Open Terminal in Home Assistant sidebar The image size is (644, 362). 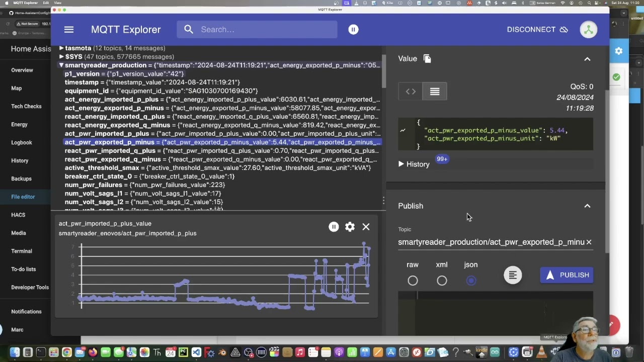(x=22, y=251)
